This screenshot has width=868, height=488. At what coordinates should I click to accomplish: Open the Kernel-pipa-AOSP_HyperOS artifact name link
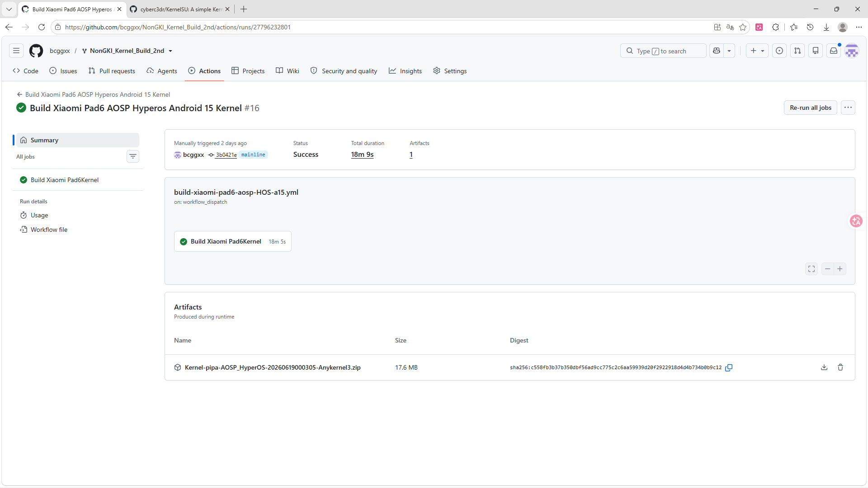[x=273, y=367]
